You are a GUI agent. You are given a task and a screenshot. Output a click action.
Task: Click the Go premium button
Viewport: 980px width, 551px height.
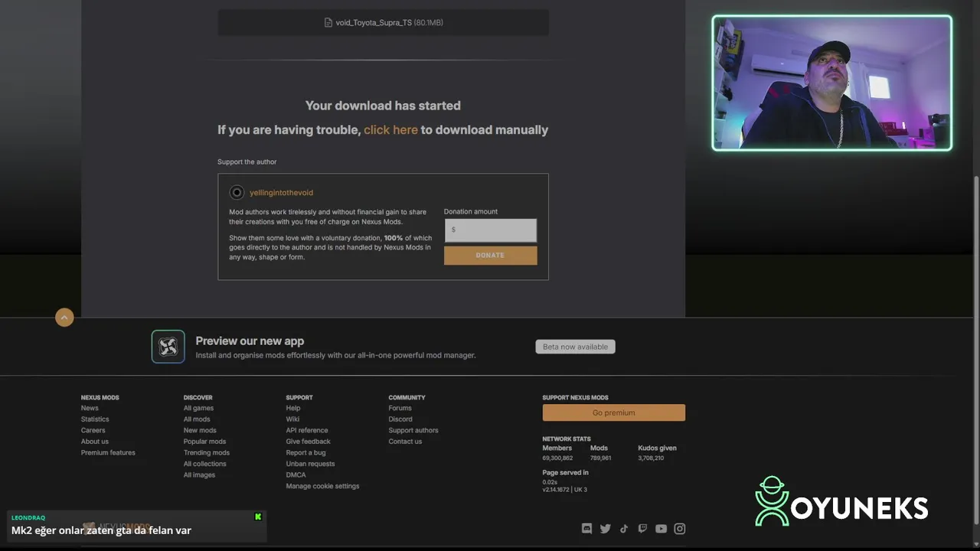613,412
